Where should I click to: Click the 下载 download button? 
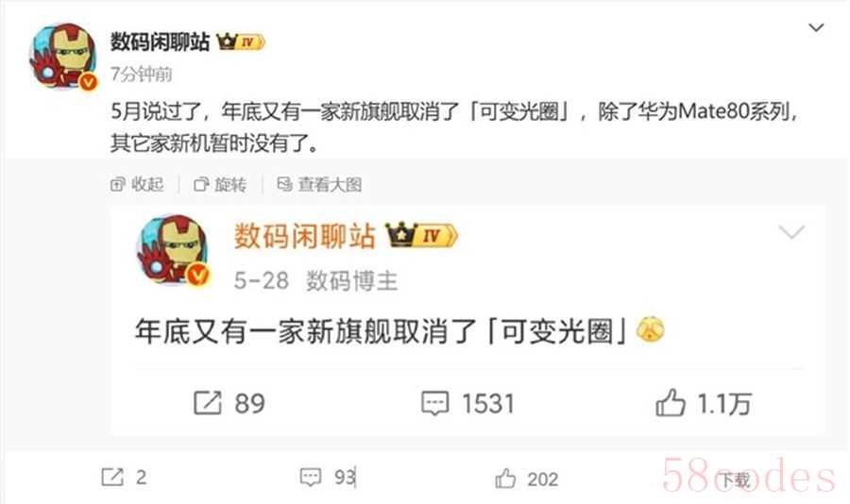[734, 479]
